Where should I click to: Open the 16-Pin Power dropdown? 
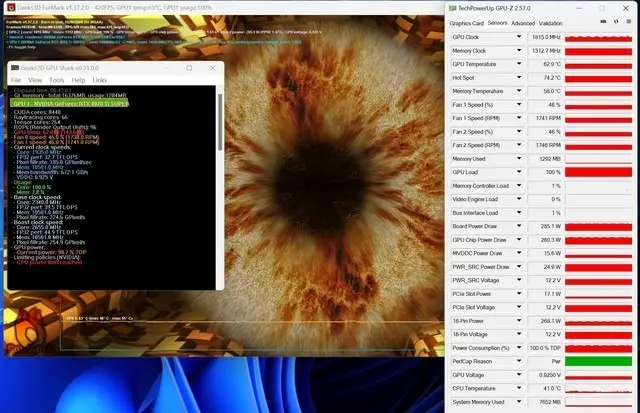(x=519, y=320)
